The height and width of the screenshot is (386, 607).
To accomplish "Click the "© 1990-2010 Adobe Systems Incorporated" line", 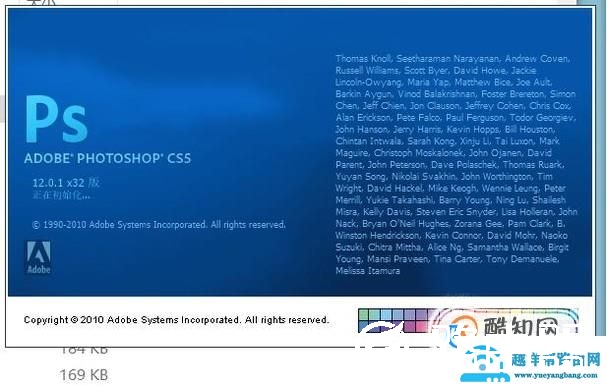I will tap(159, 225).
